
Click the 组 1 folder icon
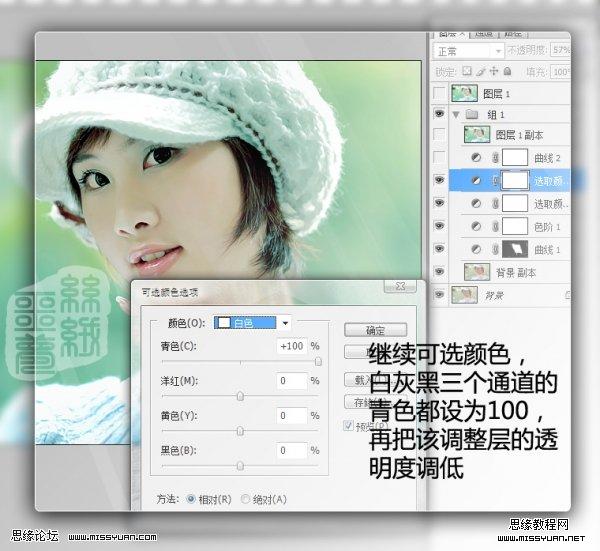click(x=471, y=115)
